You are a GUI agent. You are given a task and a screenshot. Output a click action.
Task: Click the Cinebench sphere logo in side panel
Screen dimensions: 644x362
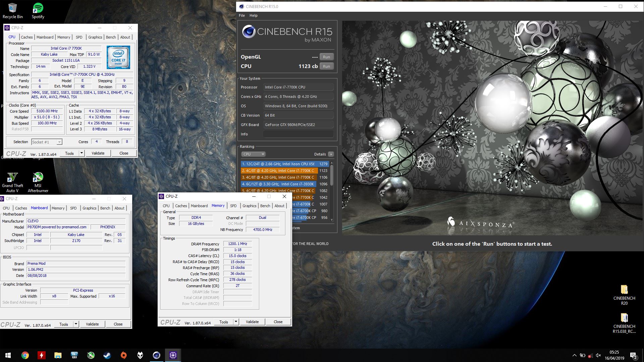point(249,32)
